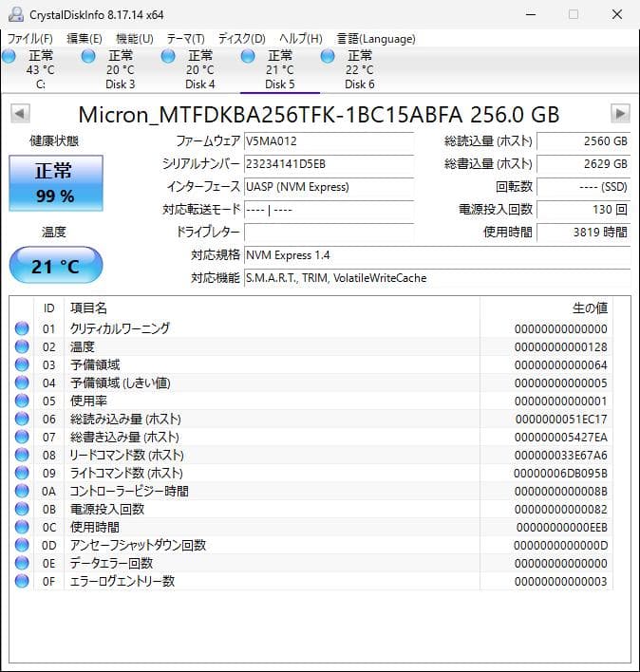Click the power-on hours value 3819 時間
Viewport: 640px width, 672px height.
tap(583, 233)
